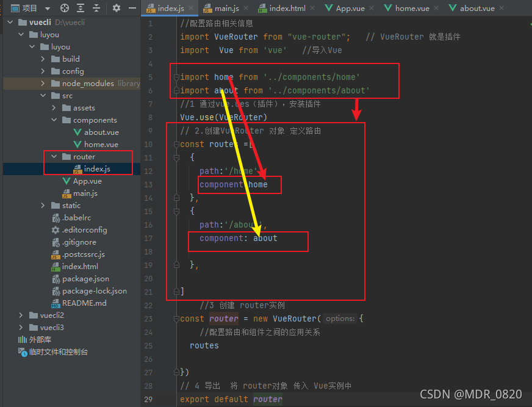
Task: Select the .postcssrc.js file
Action: [78, 254]
